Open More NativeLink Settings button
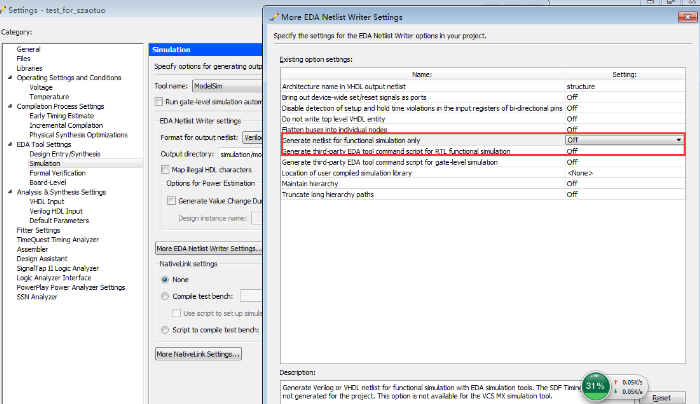The width and height of the screenshot is (700, 404). point(197,354)
